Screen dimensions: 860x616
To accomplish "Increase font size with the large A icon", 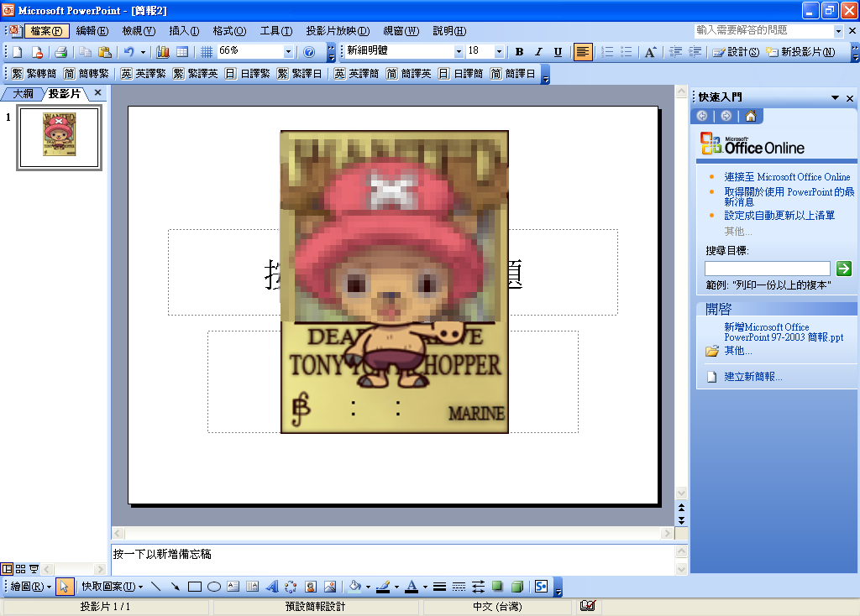I will [650, 52].
